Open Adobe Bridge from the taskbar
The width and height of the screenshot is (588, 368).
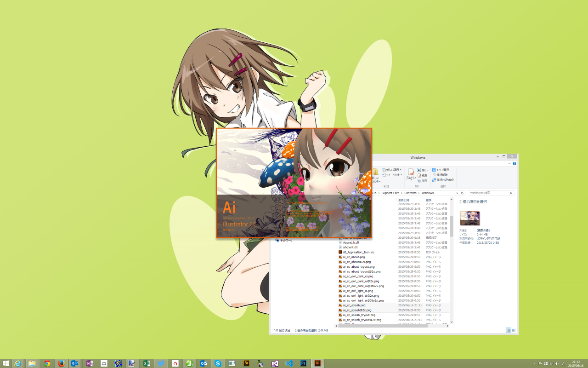click(x=246, y=363)
